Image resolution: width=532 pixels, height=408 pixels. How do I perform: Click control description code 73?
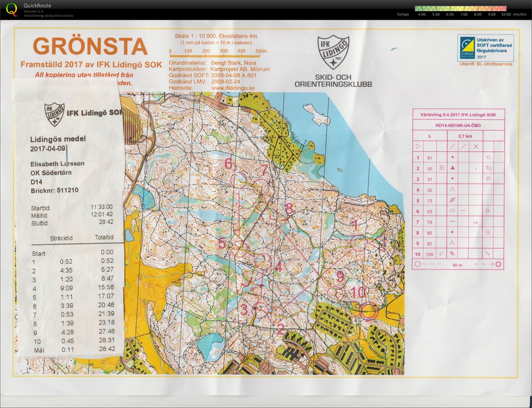coord(429,201)
